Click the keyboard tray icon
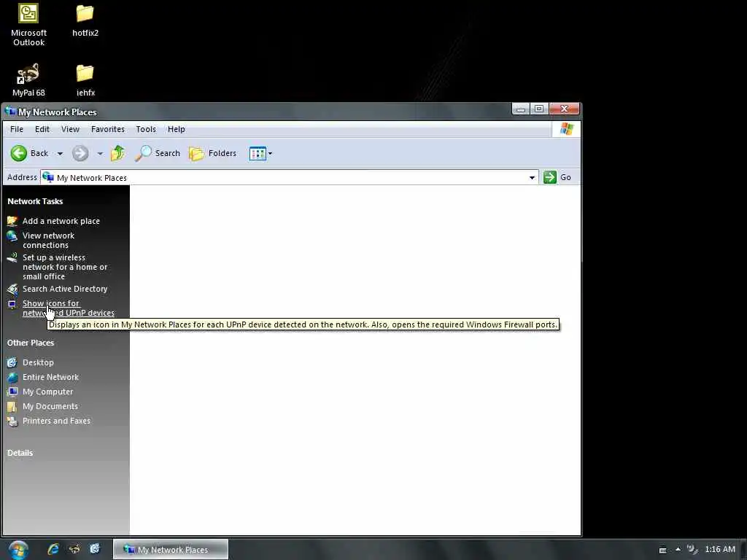 pos(662,550)
